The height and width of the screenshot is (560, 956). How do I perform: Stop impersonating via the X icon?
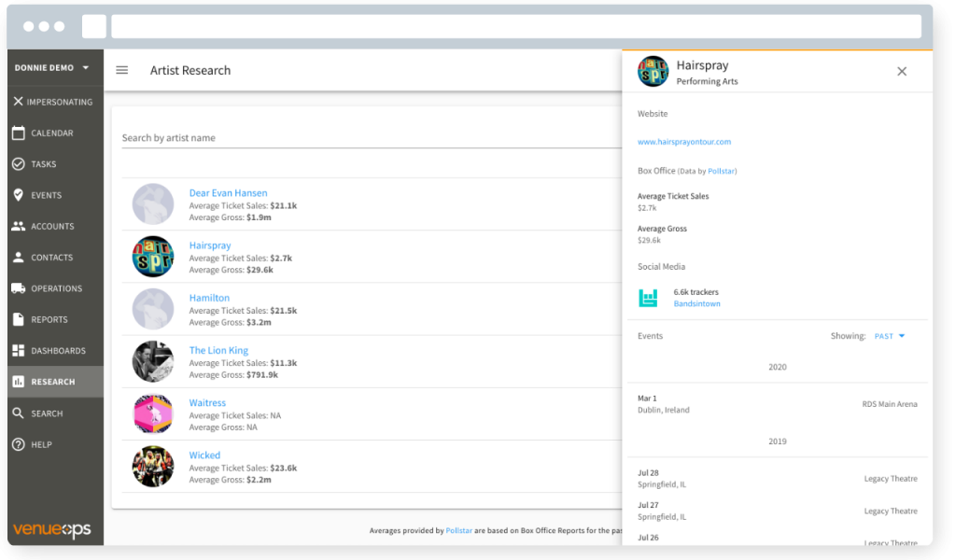pyautogui.click(x=19, y=102)
